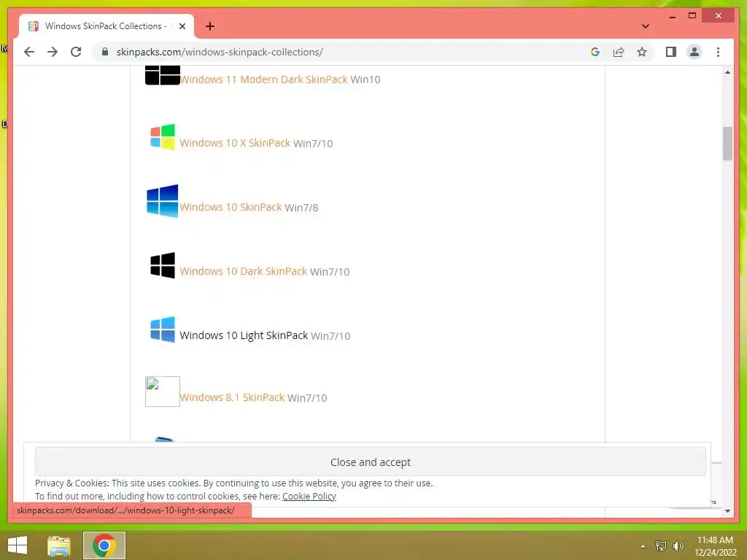Accept cookies with Close and accept
This screenshot has height=560, width=747.
coord(370,462)
